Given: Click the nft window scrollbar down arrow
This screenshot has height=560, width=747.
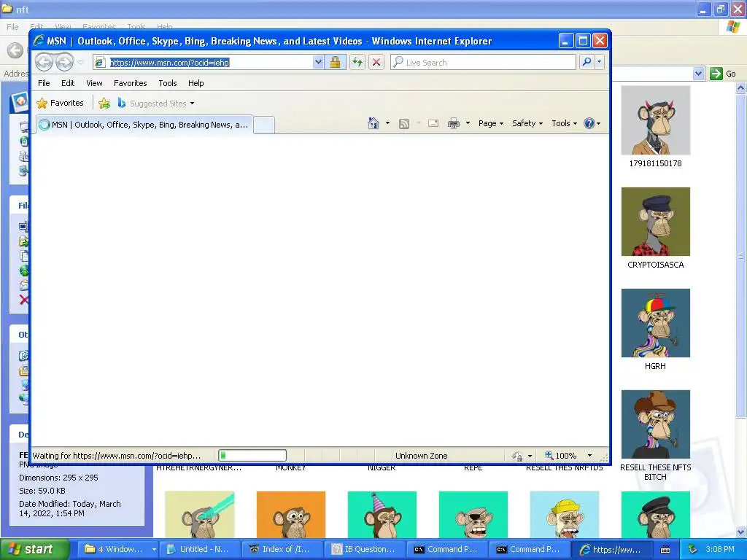Looking at the screenshot, I should [741, 532].
